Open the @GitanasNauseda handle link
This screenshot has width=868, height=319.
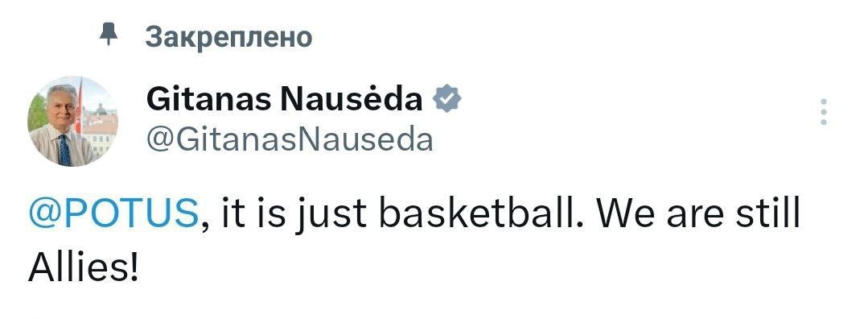click(x=290, y=140)
